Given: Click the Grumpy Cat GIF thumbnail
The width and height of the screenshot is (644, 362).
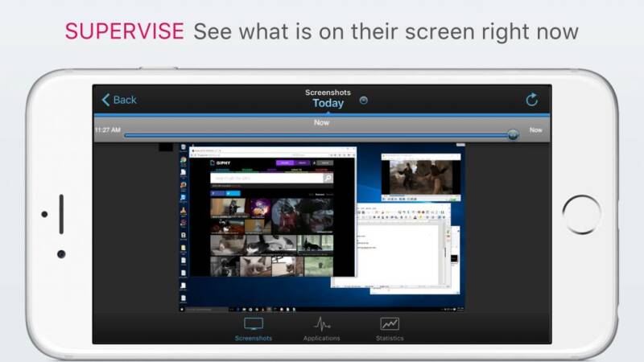Looking at the screenshot, I should click(x=254, y=266).
